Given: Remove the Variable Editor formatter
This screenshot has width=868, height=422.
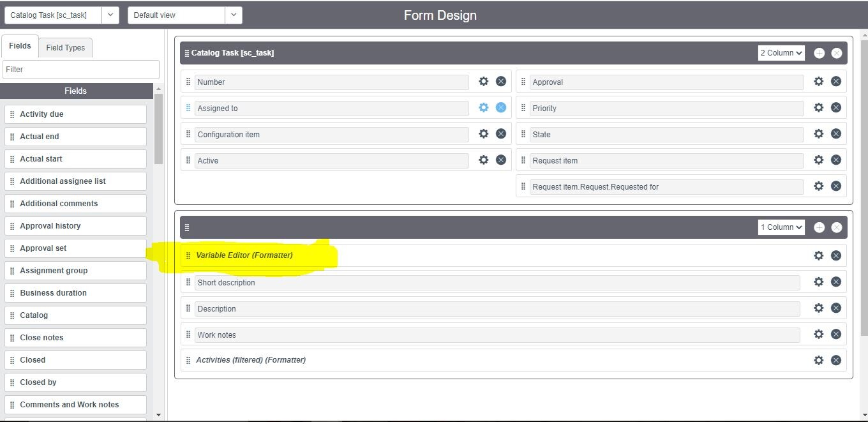Looking at the screenshot, I should tap(836, 255).
